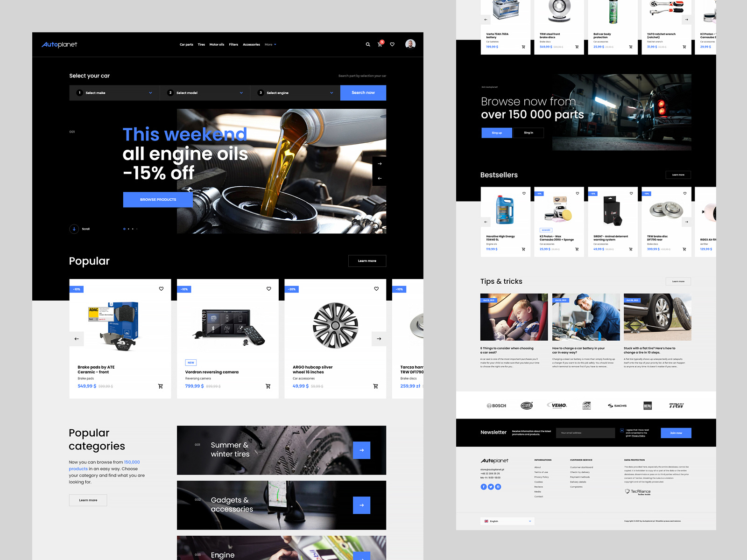Click the email address input field

coord(585,433)
